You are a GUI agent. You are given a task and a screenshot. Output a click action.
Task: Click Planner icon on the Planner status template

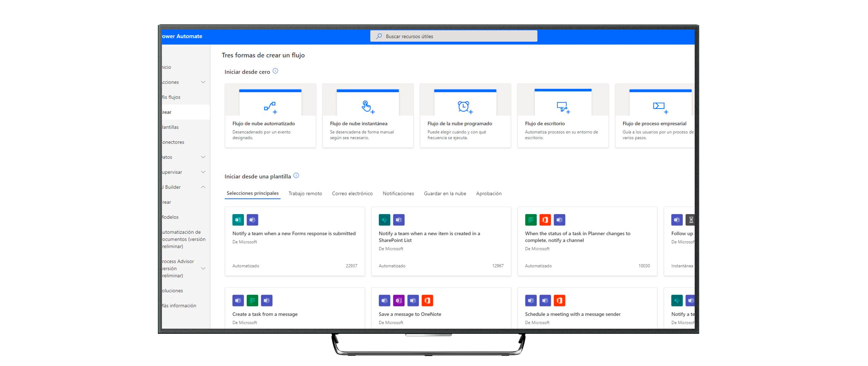click(x=531, y=220)
